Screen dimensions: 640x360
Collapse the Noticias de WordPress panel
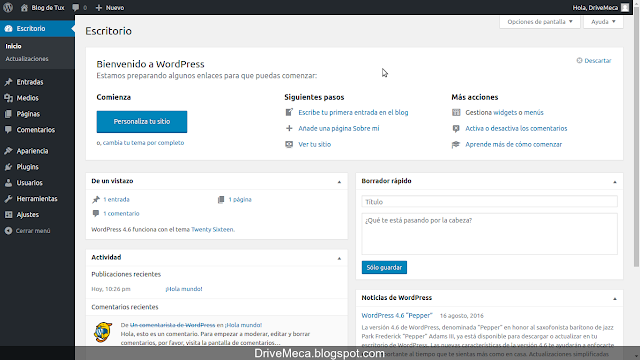615,298
